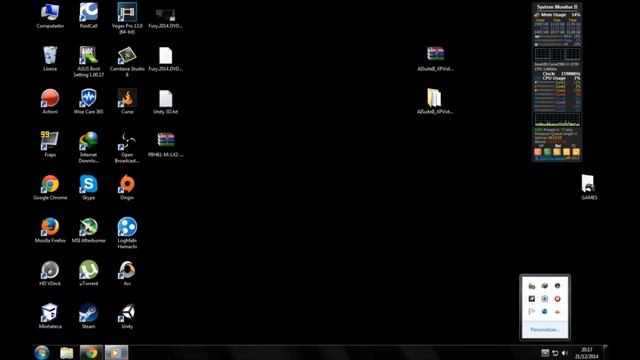The height and width of the screenshot is (360, 640).
Task: Switch to Chrome in the taskbar
Action: click(91, 353)
